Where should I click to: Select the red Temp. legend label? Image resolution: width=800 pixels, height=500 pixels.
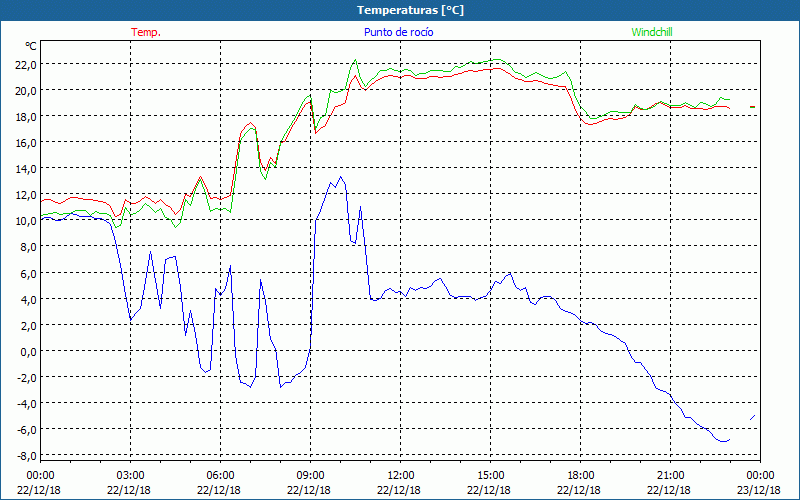[x=146, y=32]
